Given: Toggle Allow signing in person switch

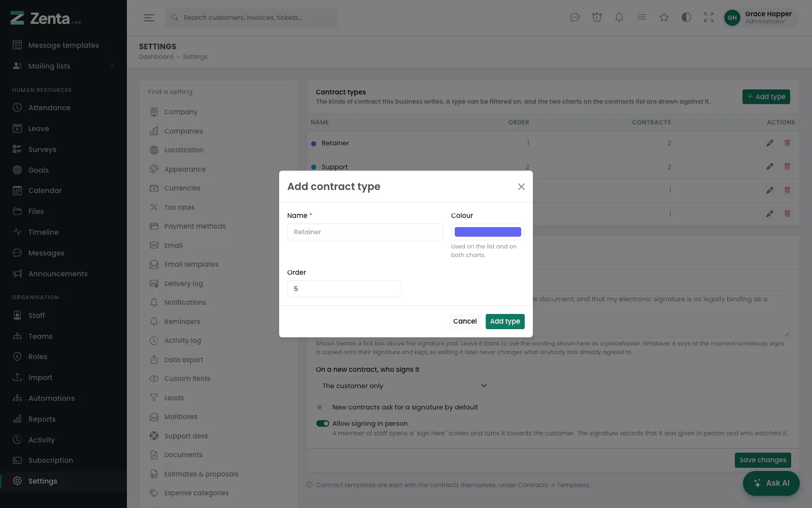Looking at the screenshot, I should tap(322, 424).
